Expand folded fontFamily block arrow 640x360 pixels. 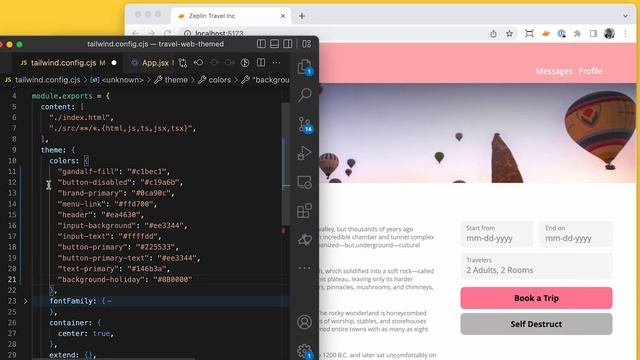(x=25, y=301)
